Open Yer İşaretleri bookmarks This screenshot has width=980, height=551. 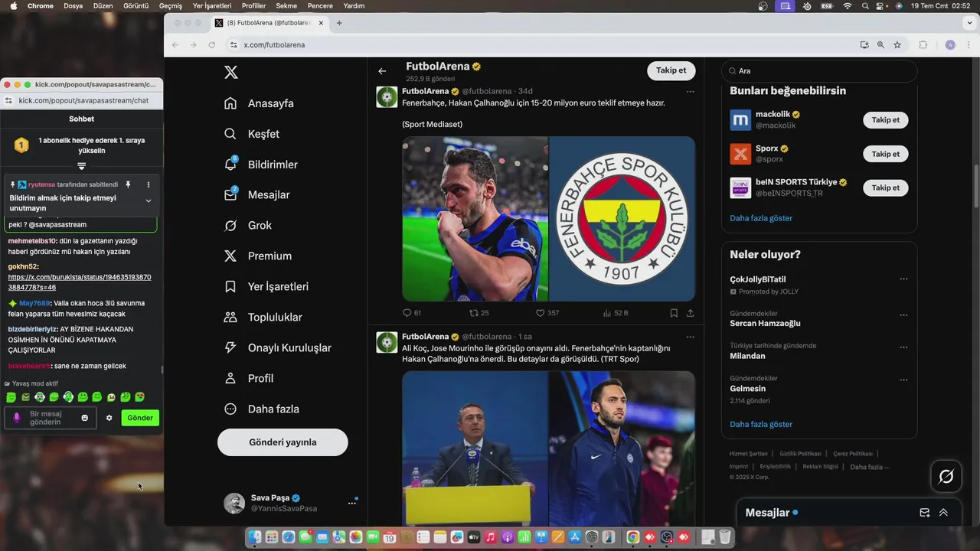(266, 287)
